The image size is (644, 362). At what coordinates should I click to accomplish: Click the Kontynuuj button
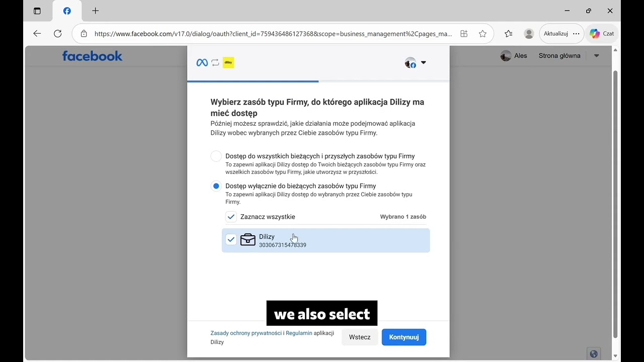click(404, 337)
